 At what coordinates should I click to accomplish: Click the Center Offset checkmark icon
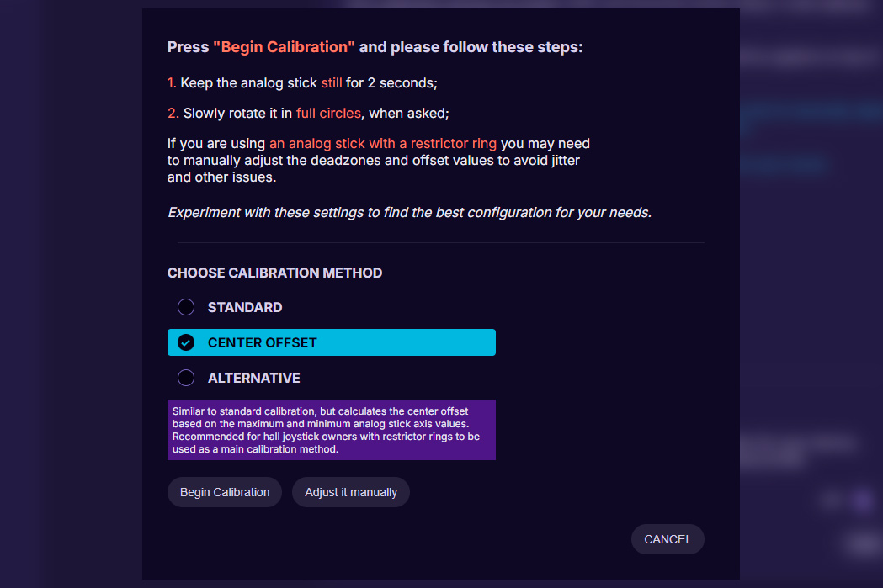(x=186, y=342)
